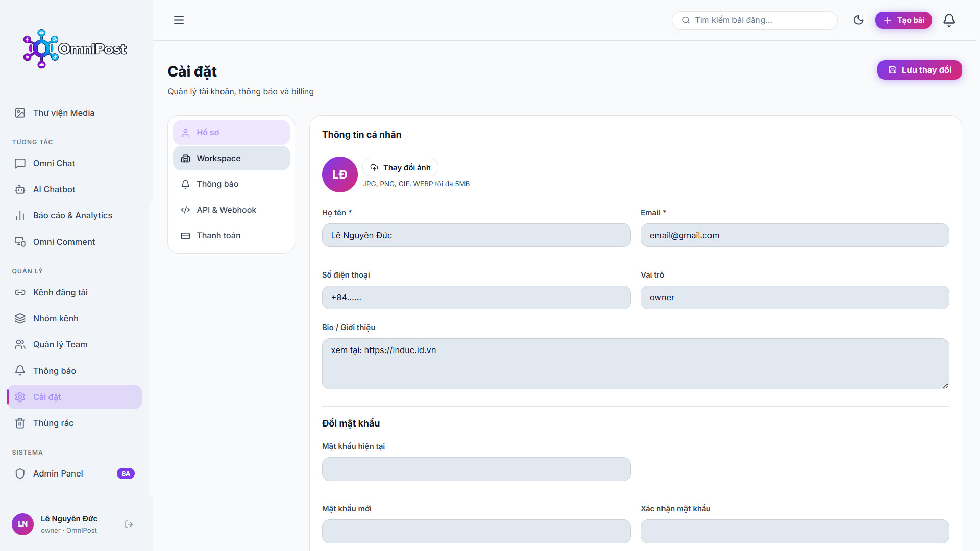
Task: Click the Omni Chat speech bubble icon
Action: pyautogui.click(x=20, y=164)
